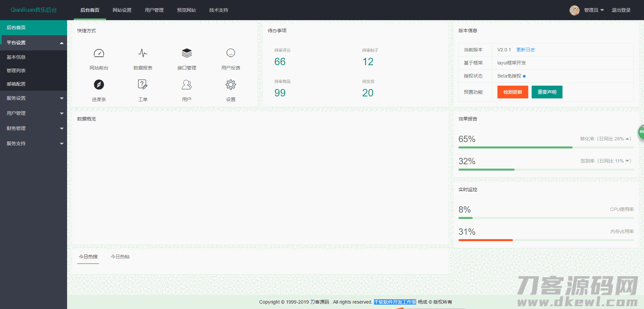
Task: Collapse the 平台设置 sidebar section
Action: tap(34, 43)
